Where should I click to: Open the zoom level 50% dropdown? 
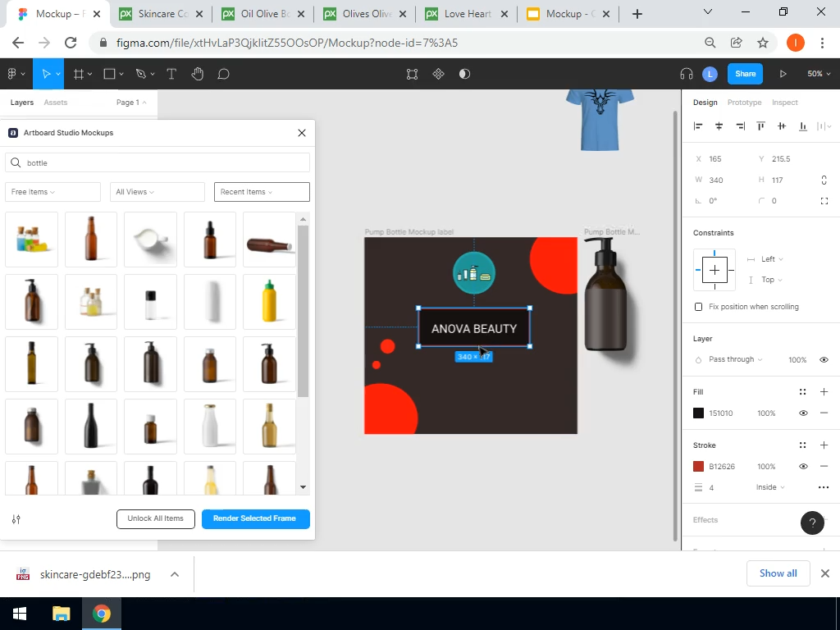pyautogui.click(x=818, y=74)
